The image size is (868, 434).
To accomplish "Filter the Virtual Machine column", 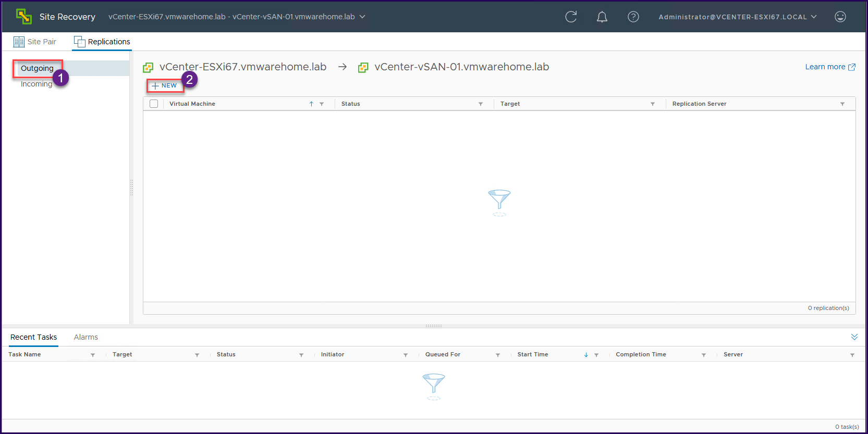I will [x=322, y=104].
